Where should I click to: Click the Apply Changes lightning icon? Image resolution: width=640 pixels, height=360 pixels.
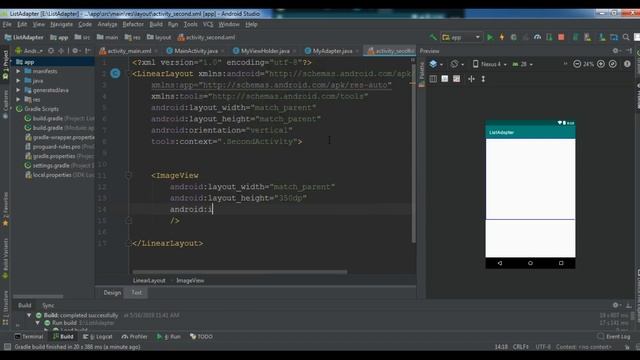[502, 37]
